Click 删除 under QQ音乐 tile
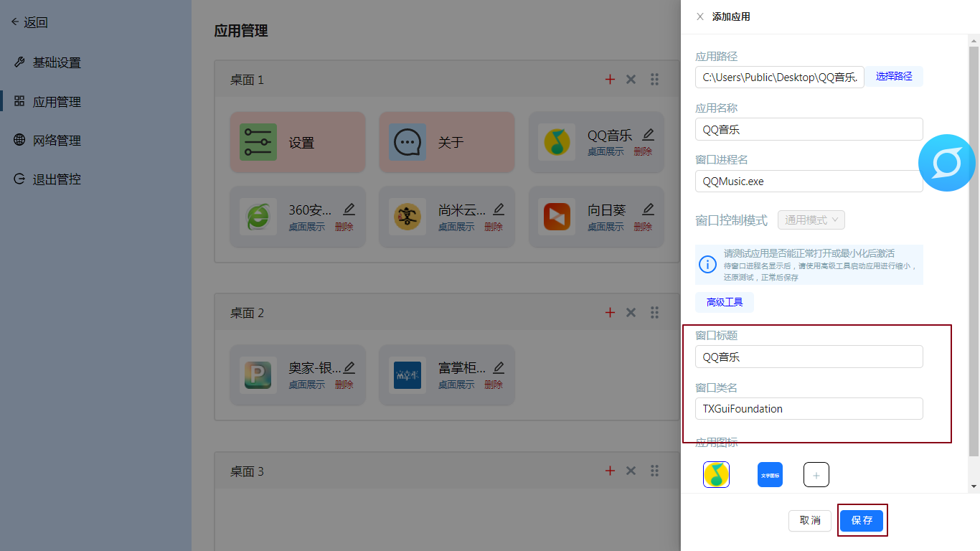The image size is (980, 551). pos(643,152)
